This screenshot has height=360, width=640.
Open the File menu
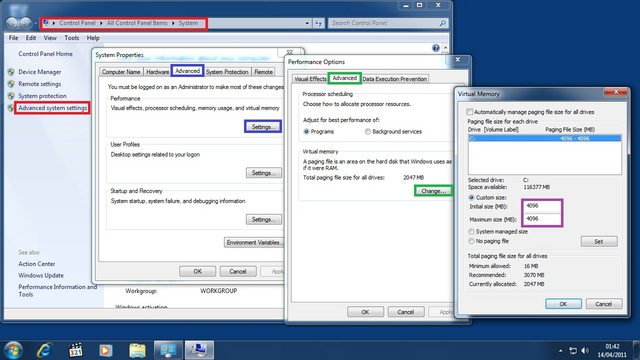point(13,38)
